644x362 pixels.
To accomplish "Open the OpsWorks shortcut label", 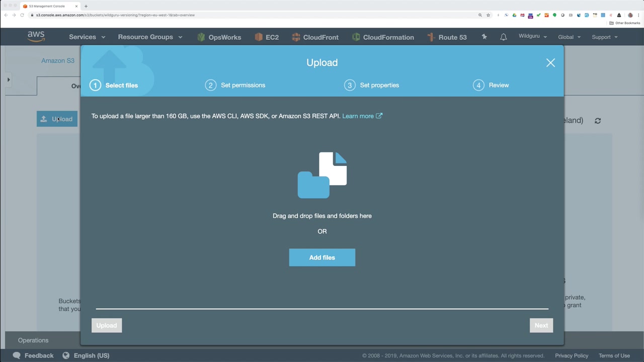I will (x=225, y=37).
